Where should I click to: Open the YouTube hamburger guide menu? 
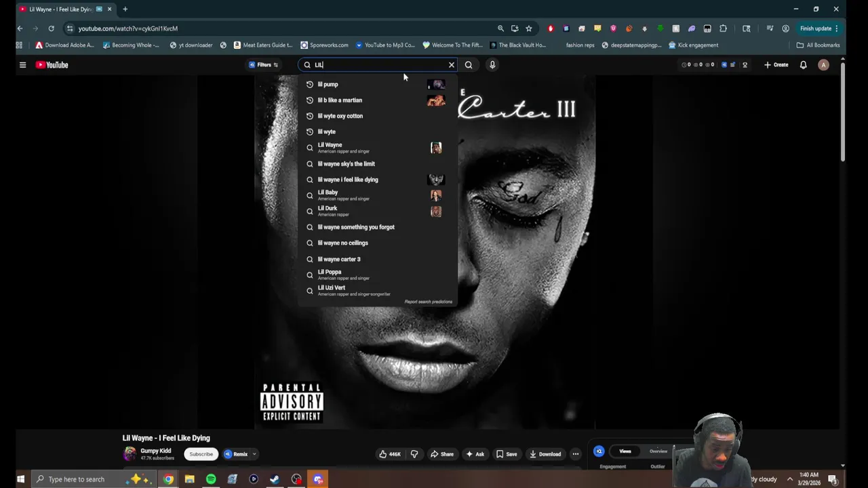point(22,65)
